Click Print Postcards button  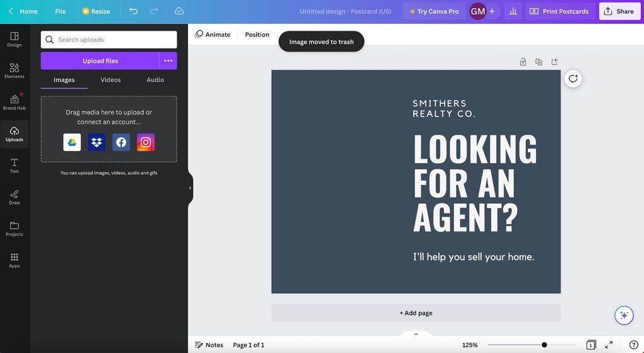(x=560, y=11)
